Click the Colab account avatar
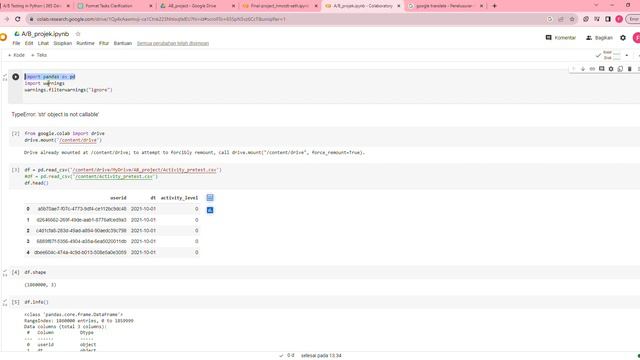The height and width of the screenshot is (360, 640). click(636, 38)
